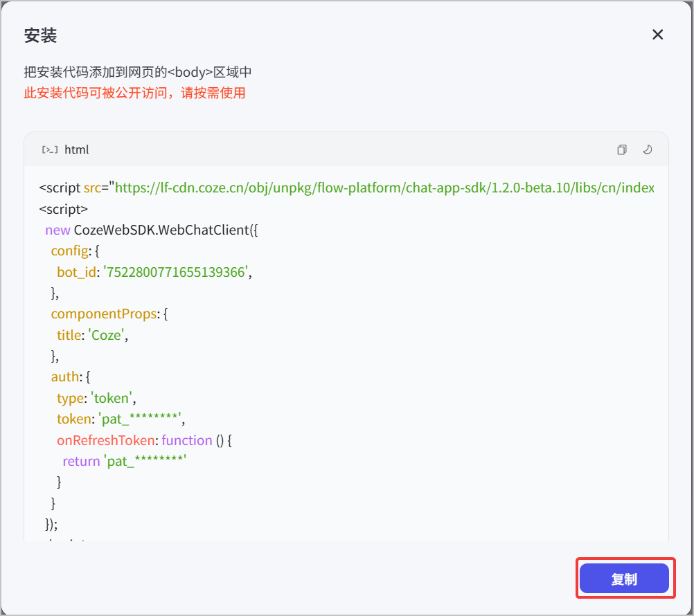Click the return 'pat_********' line
The width and height of the screenshot is (694, 616).
tap(125, 461)
